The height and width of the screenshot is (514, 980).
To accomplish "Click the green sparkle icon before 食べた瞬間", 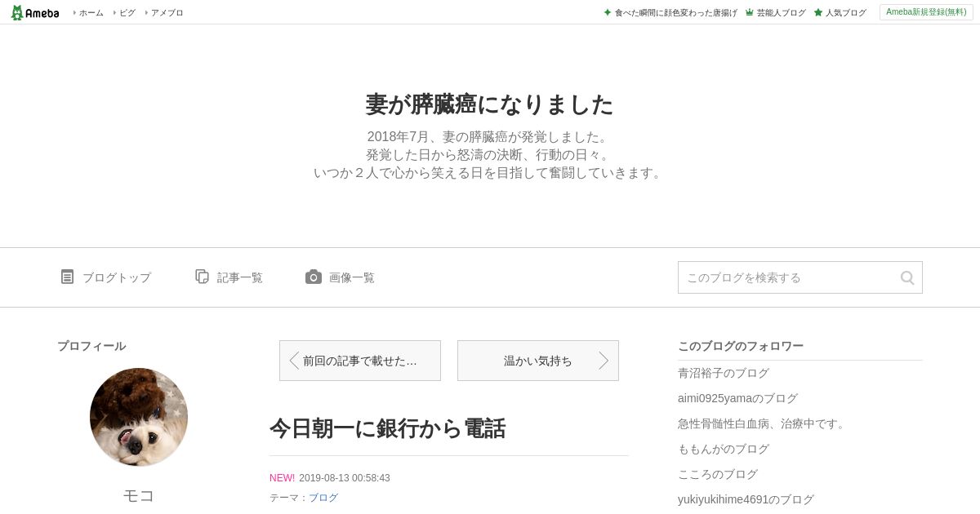I will click(x=608, y=12).
